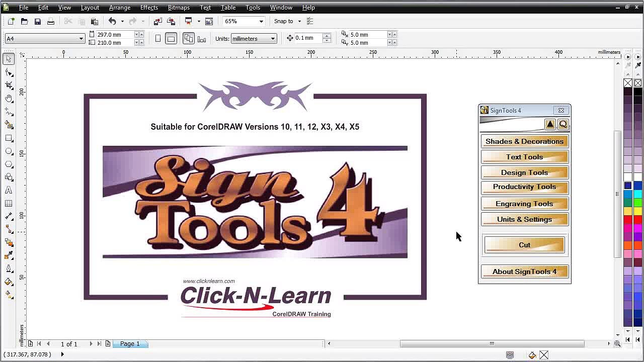Click SignTools magnifier icon button
Image resolution: width=644 pixels, height=362 pixels.
(x=563, y=124)
